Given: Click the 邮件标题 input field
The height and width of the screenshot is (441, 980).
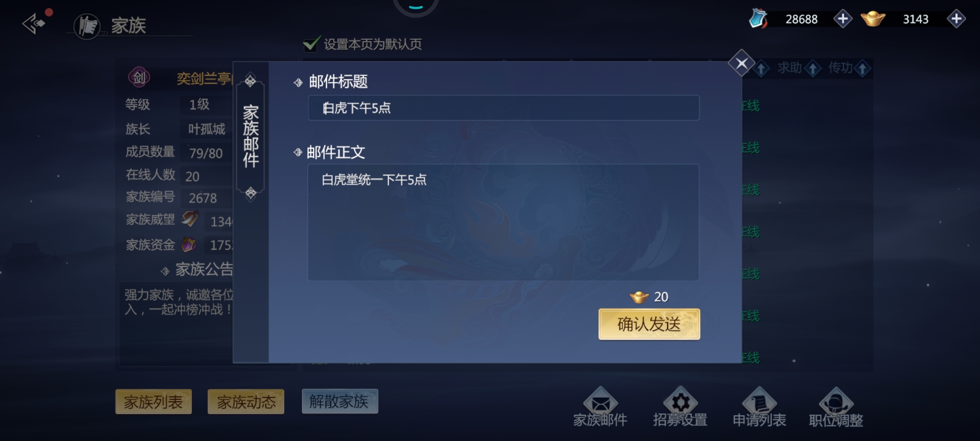Looking at the screenshot, I should point(503,108).
